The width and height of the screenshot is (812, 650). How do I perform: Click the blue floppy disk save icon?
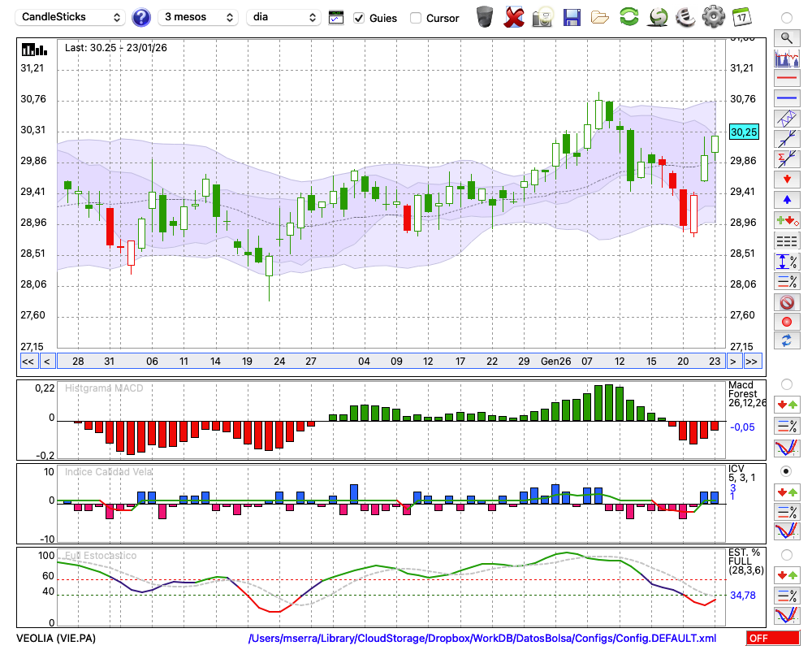[572, 16]
